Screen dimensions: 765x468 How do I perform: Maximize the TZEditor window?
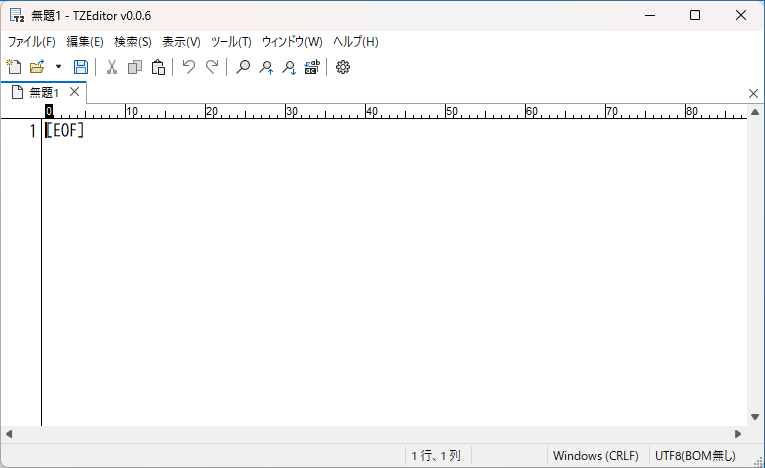click(x=695, y=16)
